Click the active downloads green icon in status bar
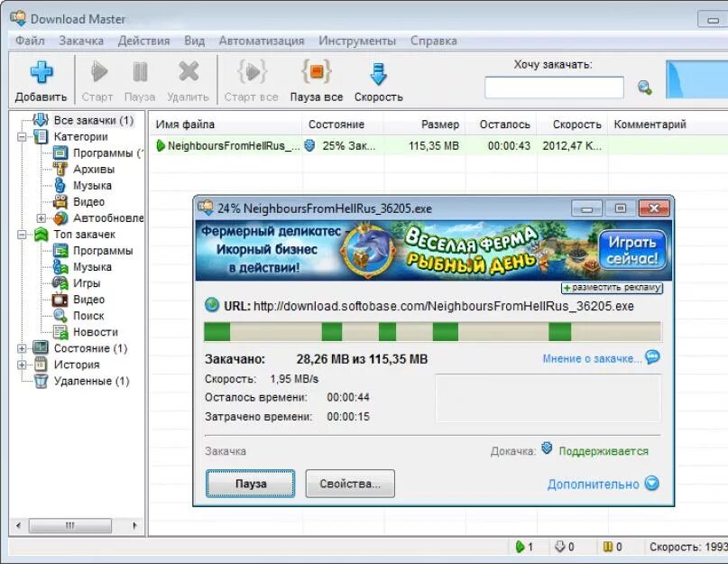The height and width of the screenshot is (564, 728). pos(520,547)
